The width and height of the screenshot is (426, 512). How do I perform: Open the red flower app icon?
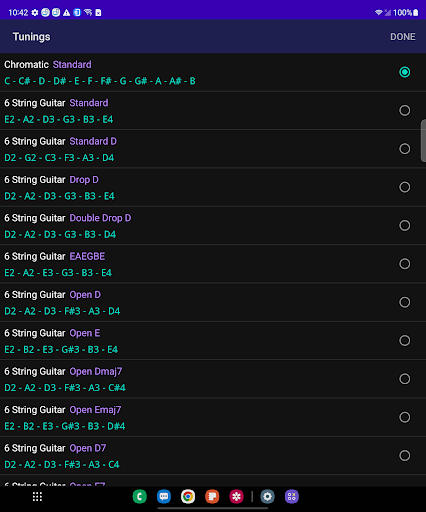pos(236,497)
